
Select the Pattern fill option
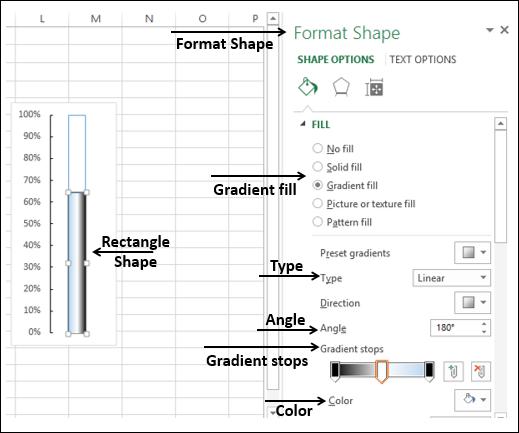click(342, 222)
